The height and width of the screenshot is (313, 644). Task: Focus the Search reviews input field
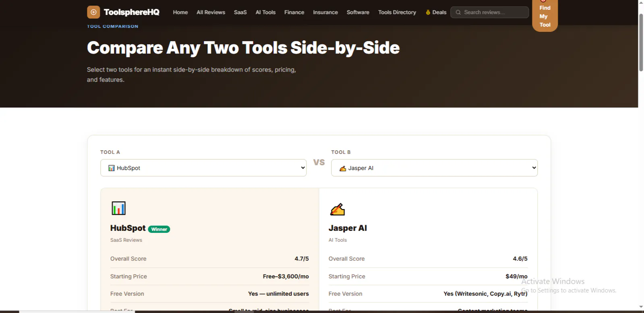coord(490,12)
